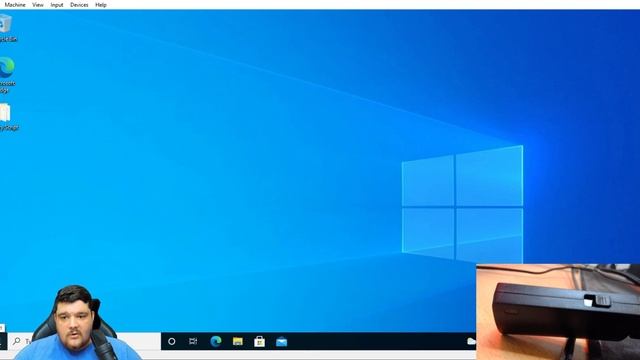Click the taskbar search magnifier icon
The width and height of the screenshot is (640, 360).
[x=17, y=341]
